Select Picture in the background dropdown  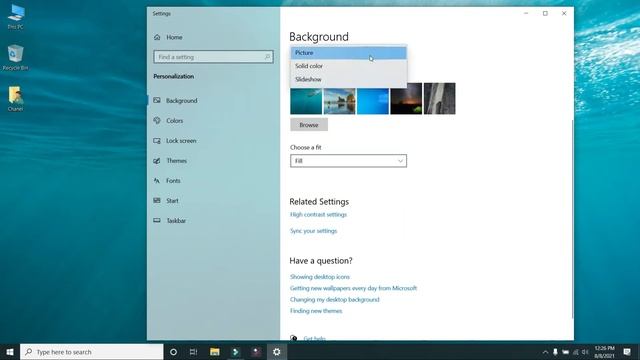pos(349,53)
